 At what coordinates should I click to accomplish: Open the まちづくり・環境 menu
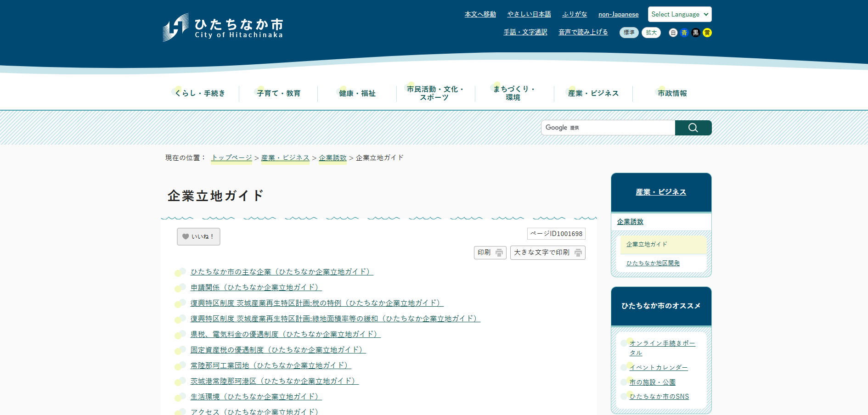coord(514,93)
